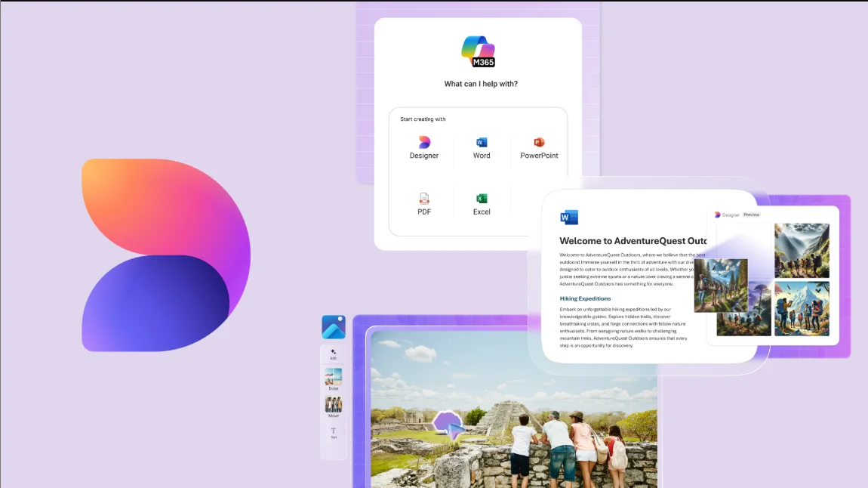The height and width of the screenshot is (488, 868).
Task: Click the large Designer logo
Action: pyautogui.click(x=166, y=255)
